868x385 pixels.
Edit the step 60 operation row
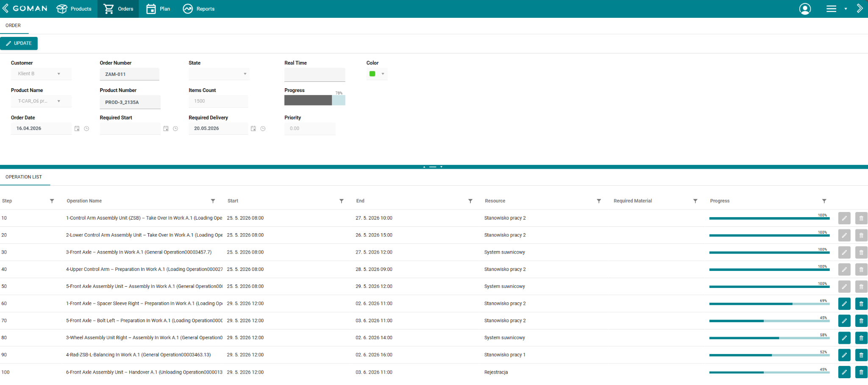tap(844, 304)
